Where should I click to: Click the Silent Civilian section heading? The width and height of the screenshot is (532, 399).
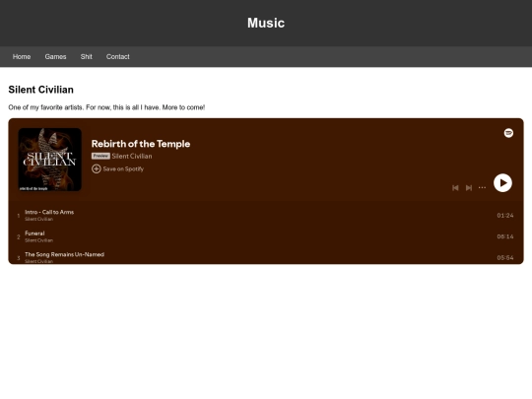40,90
